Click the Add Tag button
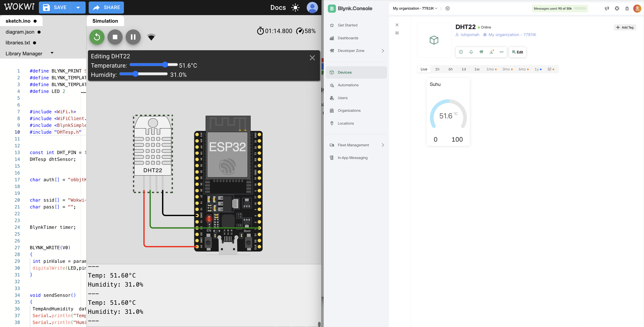 click(625, 27)
